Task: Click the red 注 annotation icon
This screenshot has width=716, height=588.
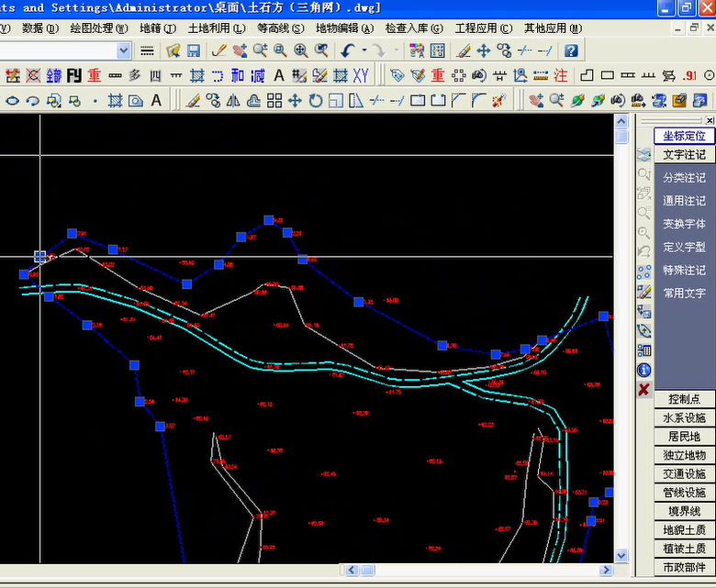Action: (x=561, y=75)
